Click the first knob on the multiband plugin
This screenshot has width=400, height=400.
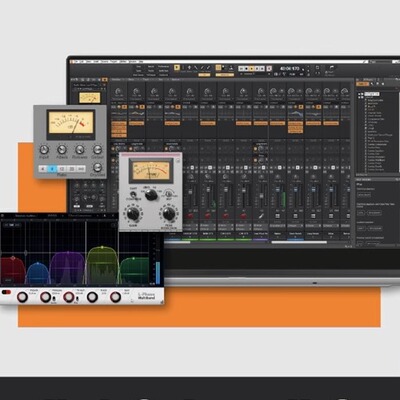(23, 297)
